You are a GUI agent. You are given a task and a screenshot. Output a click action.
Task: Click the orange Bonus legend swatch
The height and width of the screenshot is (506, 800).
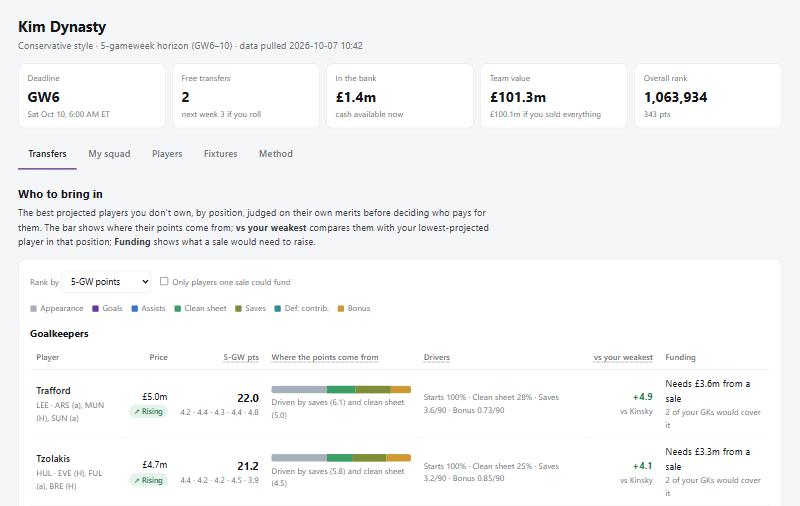341,309
